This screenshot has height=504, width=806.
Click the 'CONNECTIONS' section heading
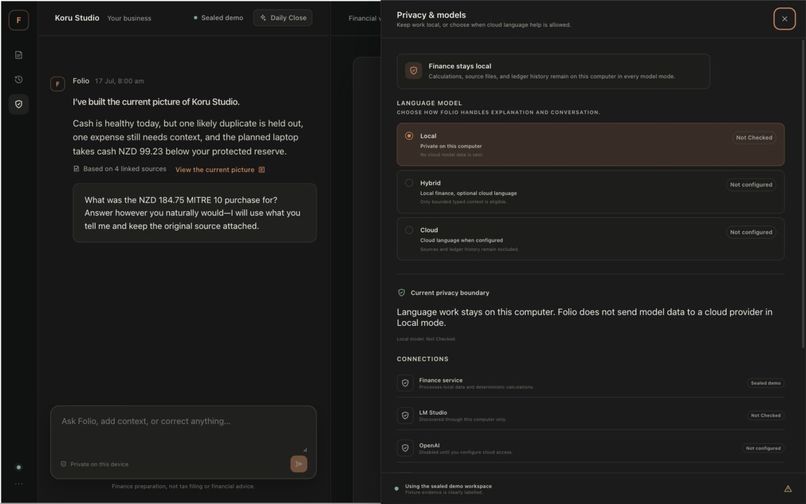pos(423,359)
